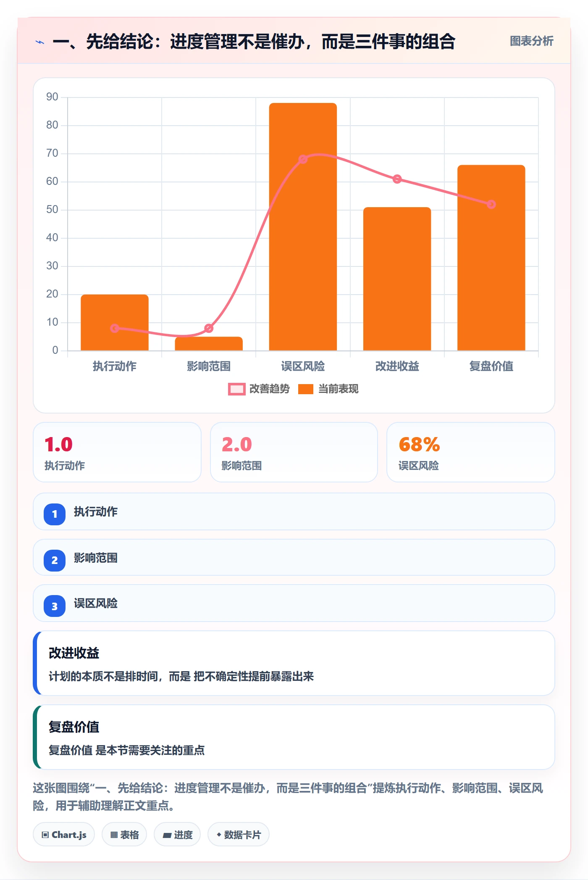Select the 执行动作 list row text
The image size is (588, 880).
pyautogui.click(x=96, y=512)
